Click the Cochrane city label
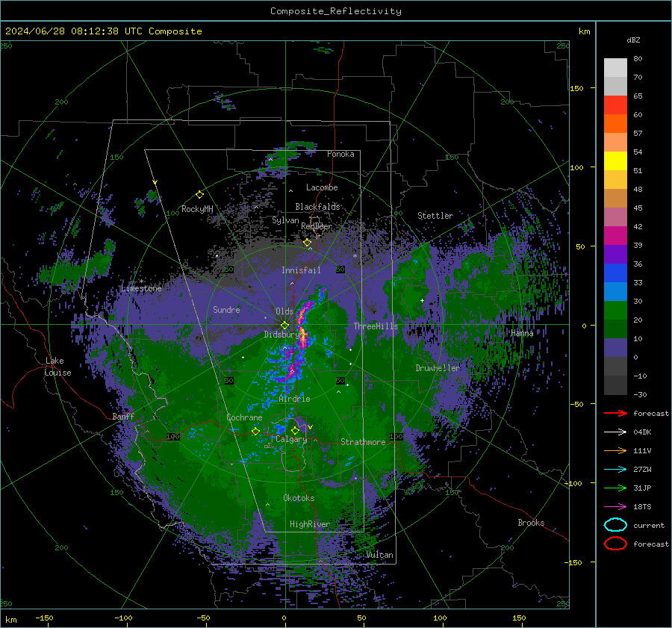672x628 pixels. point(244,417)
